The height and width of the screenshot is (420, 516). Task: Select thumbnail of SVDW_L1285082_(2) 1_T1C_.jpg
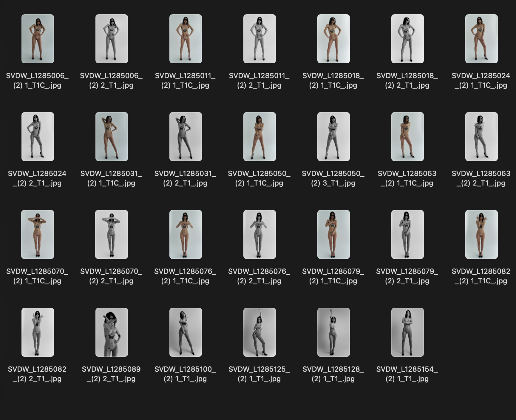(481, 234)
